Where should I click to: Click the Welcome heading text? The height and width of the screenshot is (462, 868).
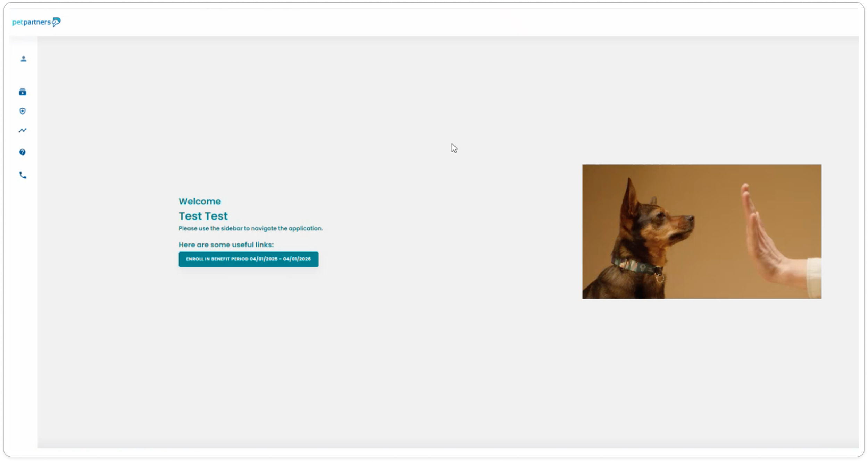tap(200, 201)
